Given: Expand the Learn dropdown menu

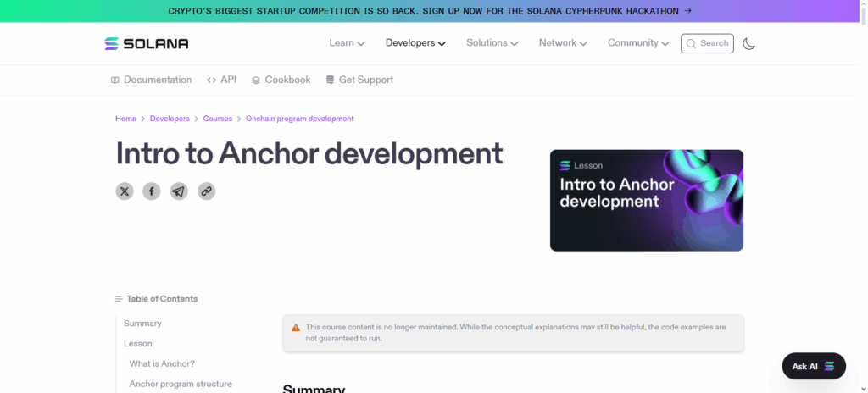Looking at the screenshot, I should pos(347,43).
